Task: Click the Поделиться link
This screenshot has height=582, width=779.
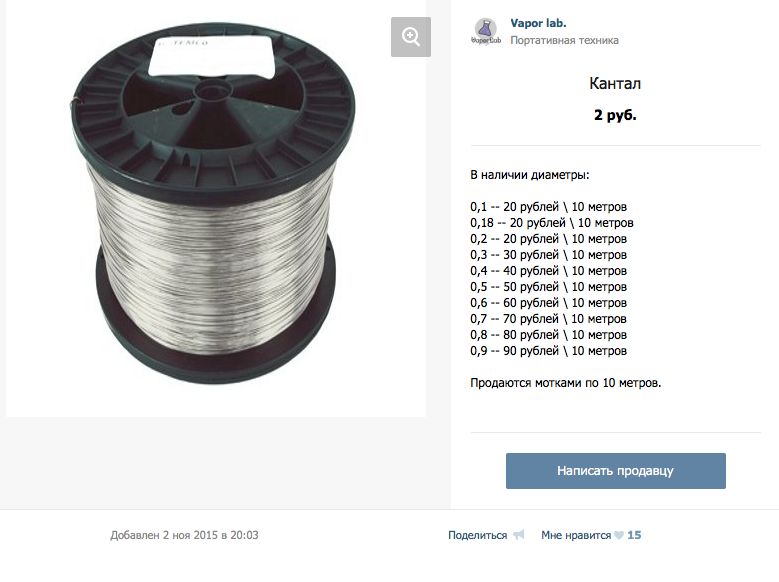Action: pyautogui.click(x=477, y=535)
